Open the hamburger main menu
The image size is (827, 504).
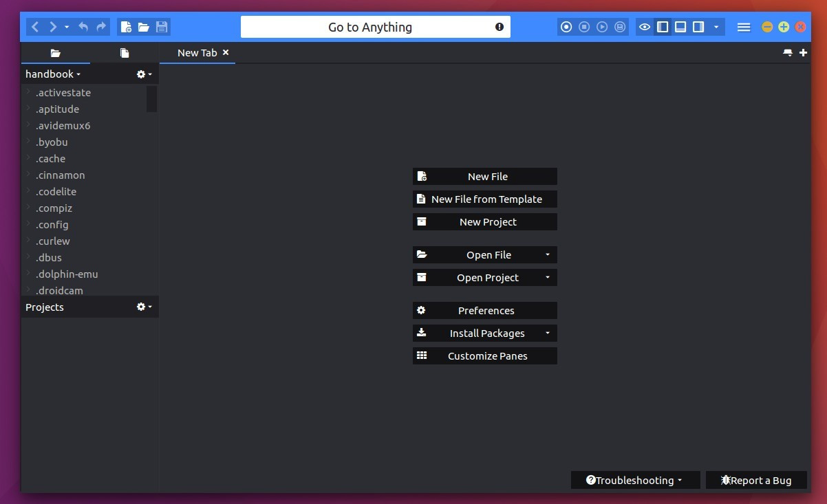point(743,27)
